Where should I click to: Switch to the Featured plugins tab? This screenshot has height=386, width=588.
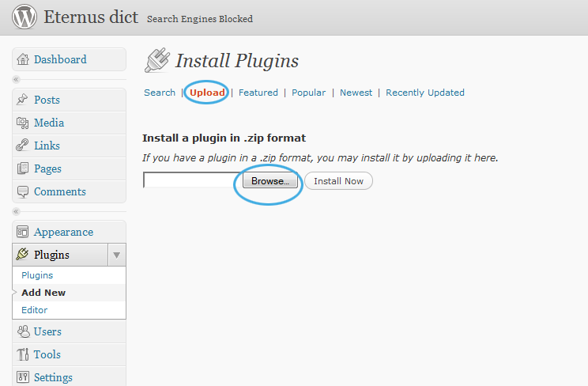coord(258,93)
